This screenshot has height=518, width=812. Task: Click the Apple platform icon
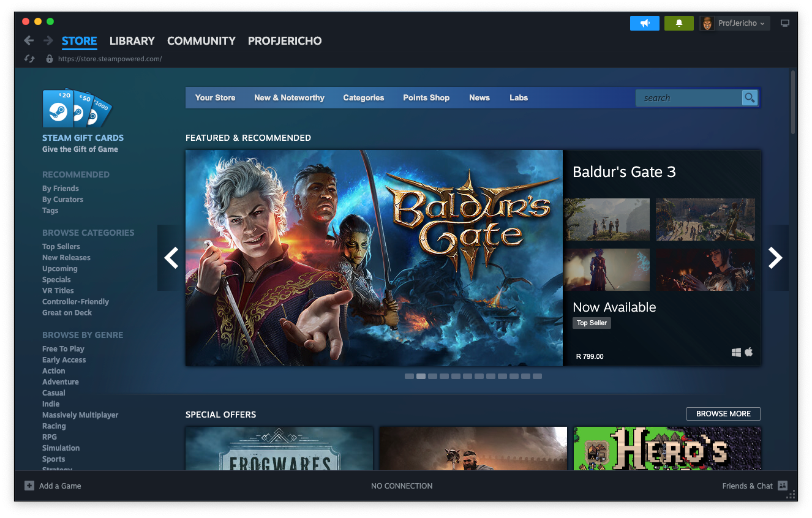[748, 352]
